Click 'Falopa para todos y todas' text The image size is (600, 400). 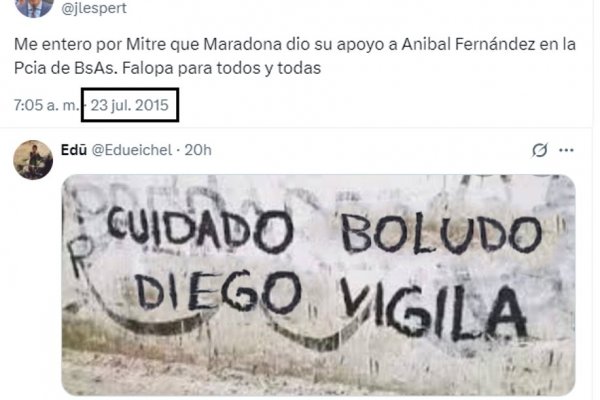coord(221,69)
